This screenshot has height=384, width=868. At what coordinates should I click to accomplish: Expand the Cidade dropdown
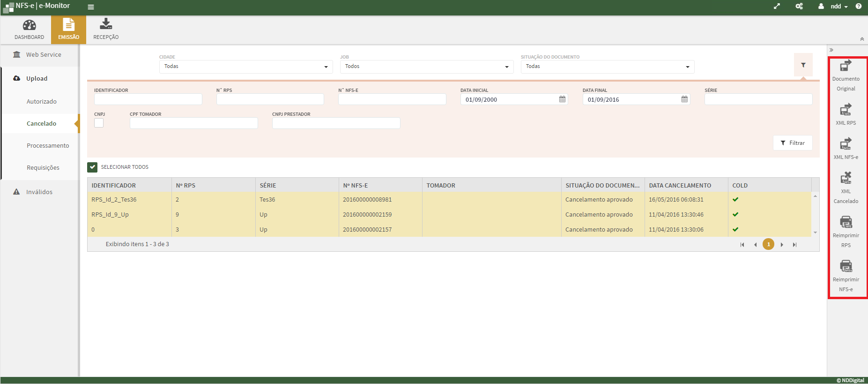click(x=245, y=67)
